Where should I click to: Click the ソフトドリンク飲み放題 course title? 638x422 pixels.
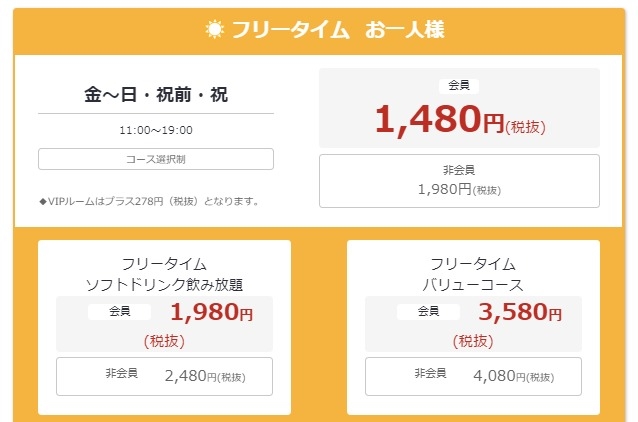164,285
